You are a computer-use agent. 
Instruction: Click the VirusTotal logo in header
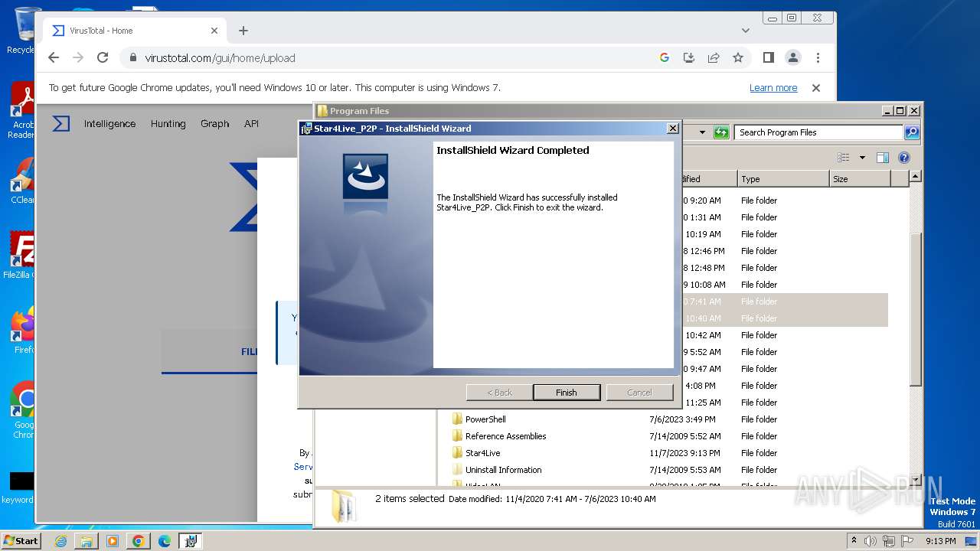point(61,123)
